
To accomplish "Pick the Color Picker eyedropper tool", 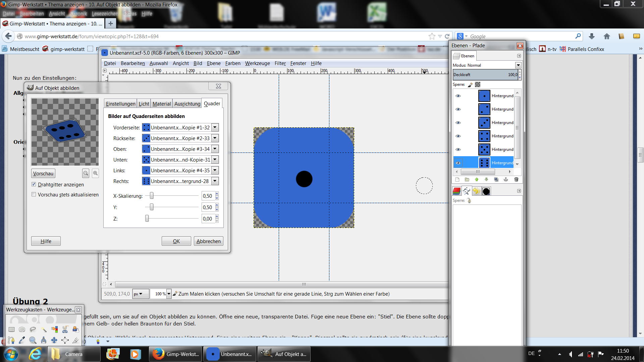I will (22, 340).
